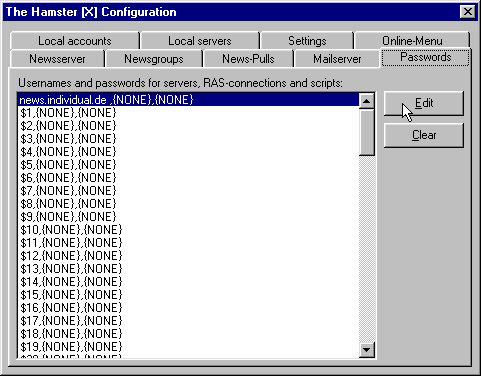The height and width of the screenshot is (376, 481).
Task: Select the $16,{NONE},{NONE} entry
Action: (188, 308)
